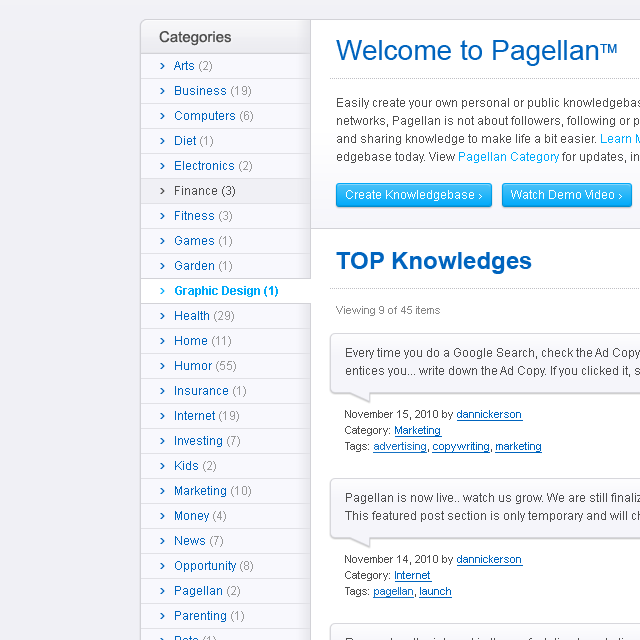
Task: Click the copywriting tag
Action: click(x=461, y=446)
